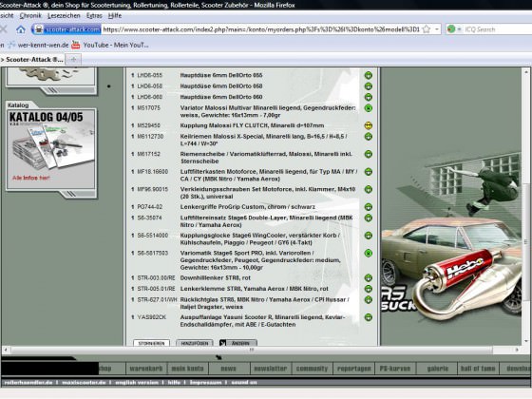Click the status icon for Luftfiltereinsatz Stage6 Double-Layer
This screenshot has height=399, width=532.
(369, 218)
